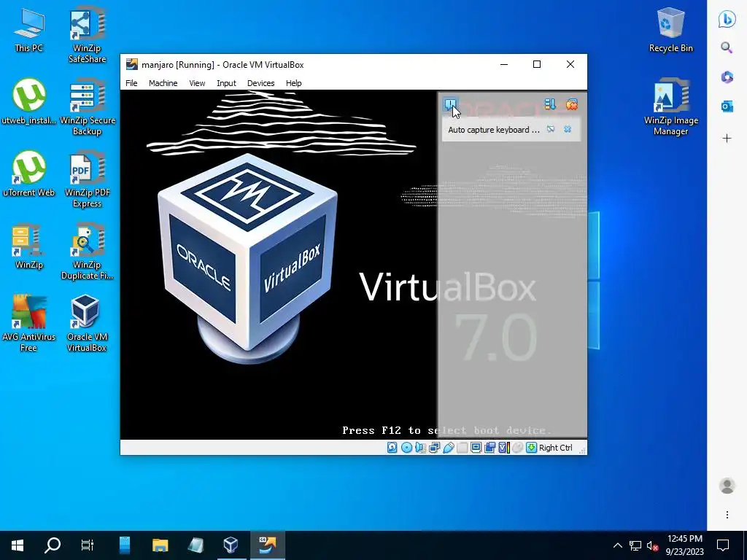This screenshot has height=560, width=747.
Task: Click the notification order sorting icon
Action: click(x=550, y=104)
